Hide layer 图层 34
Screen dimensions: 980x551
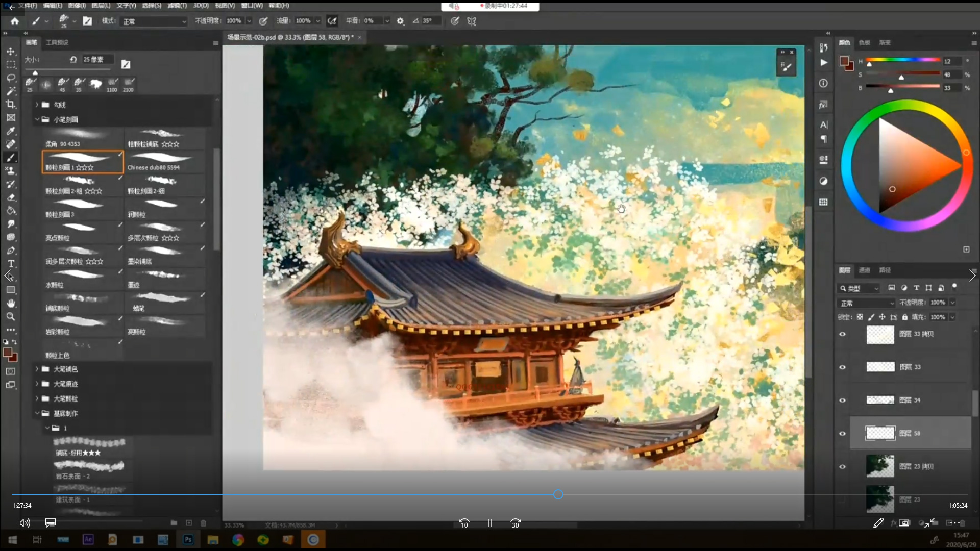pyautogui.click(x=842, y=400)
